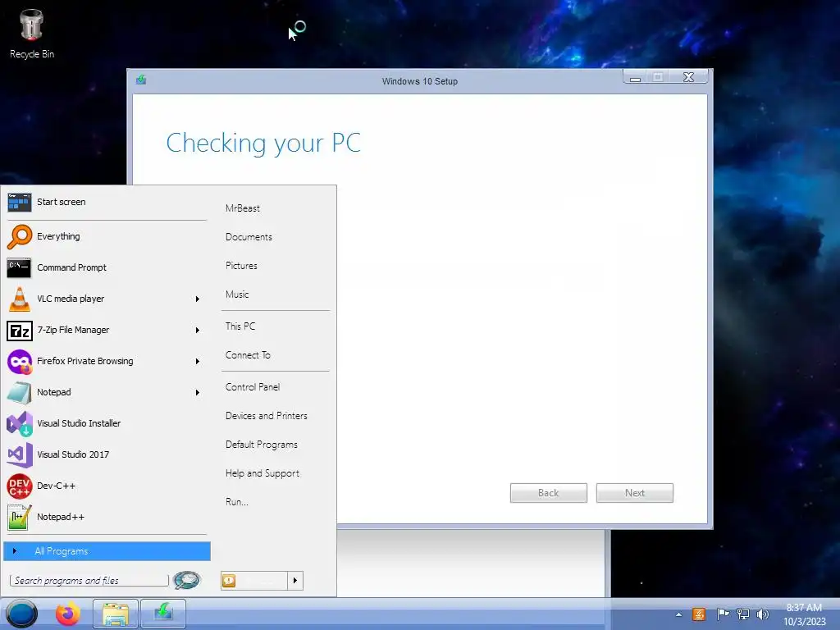Click the Windows 10 Setup title text

point(419,81)
